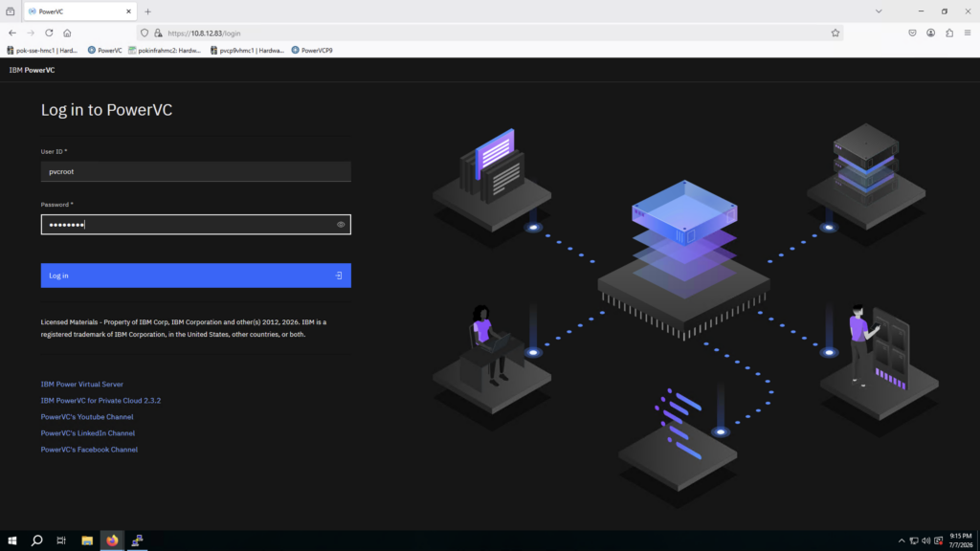
Task: Reload the page
Action: tap(49, 33)
